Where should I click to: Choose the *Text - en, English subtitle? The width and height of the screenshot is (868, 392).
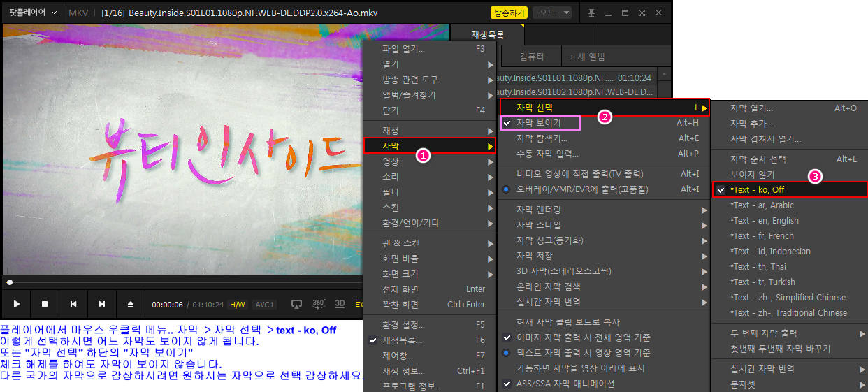(764, 221)
